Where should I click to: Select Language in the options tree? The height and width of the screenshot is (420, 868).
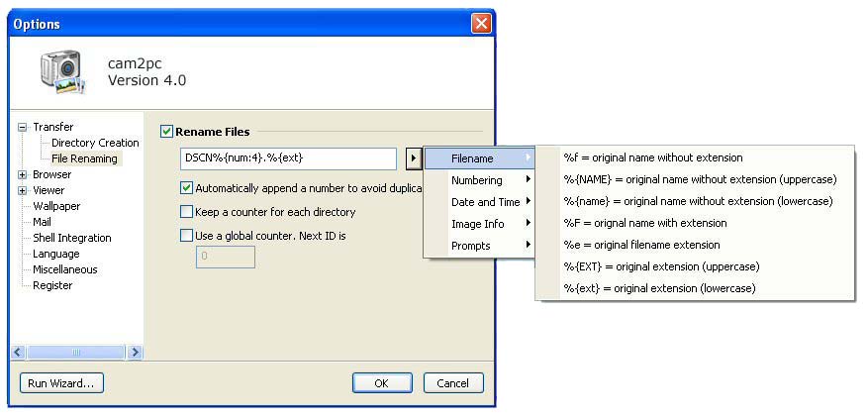[55, 254]
